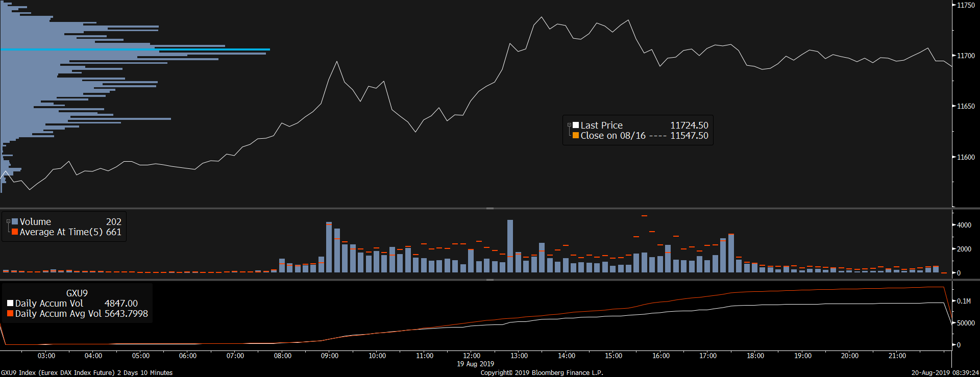Viewport: 980px width, 377px height.
Task: Click the white Last Price color swatch
Action: pos(576,125)
